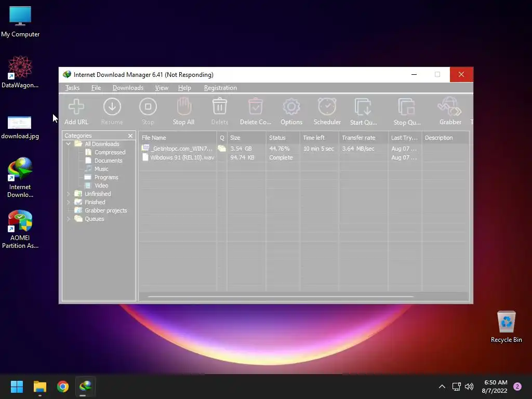Open the View menu

[162, 88]
